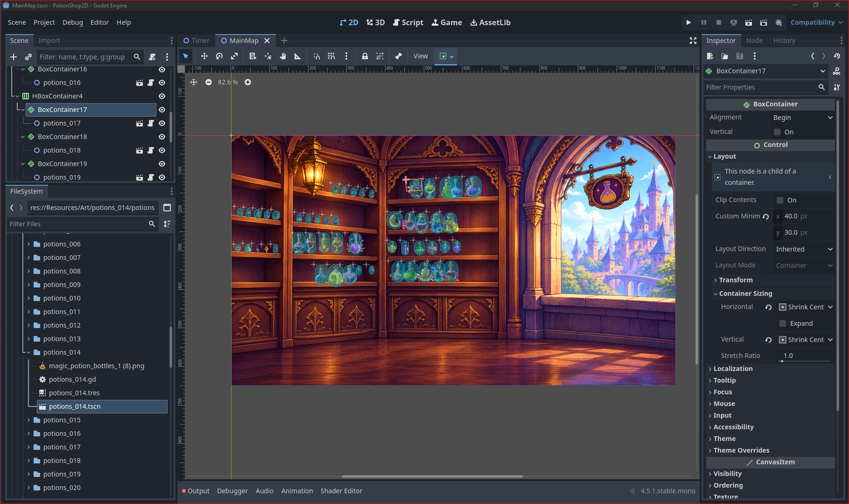Viewport: 849px width, 504px height.
Task: Center the canvas view icon
Action: (194, 82)
